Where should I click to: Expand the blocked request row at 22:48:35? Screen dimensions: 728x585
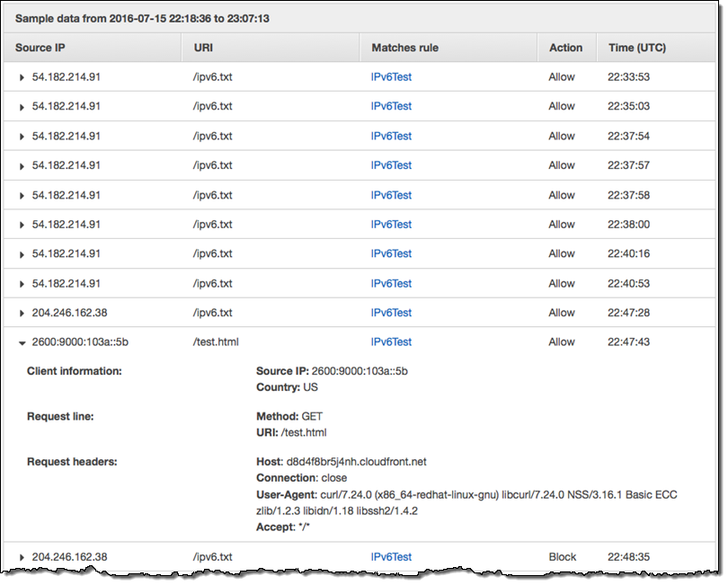coord(22,557)
